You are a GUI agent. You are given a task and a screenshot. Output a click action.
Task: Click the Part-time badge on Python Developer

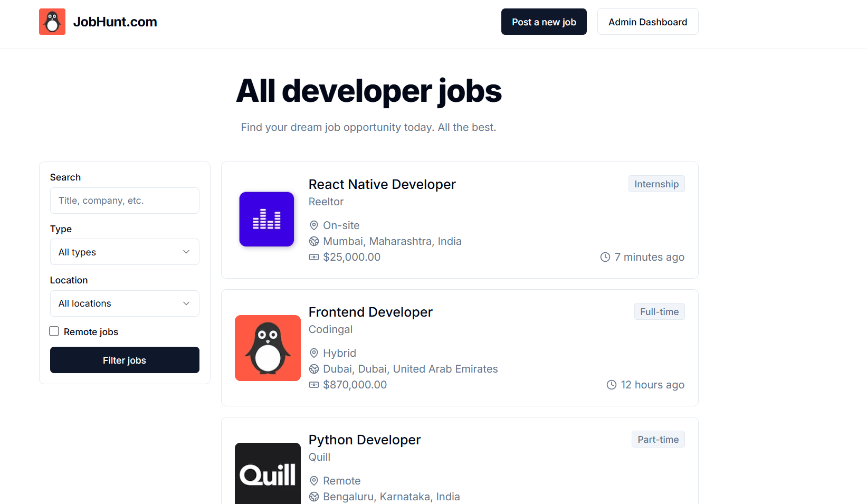pyautogui.click(x=658, y=439)
